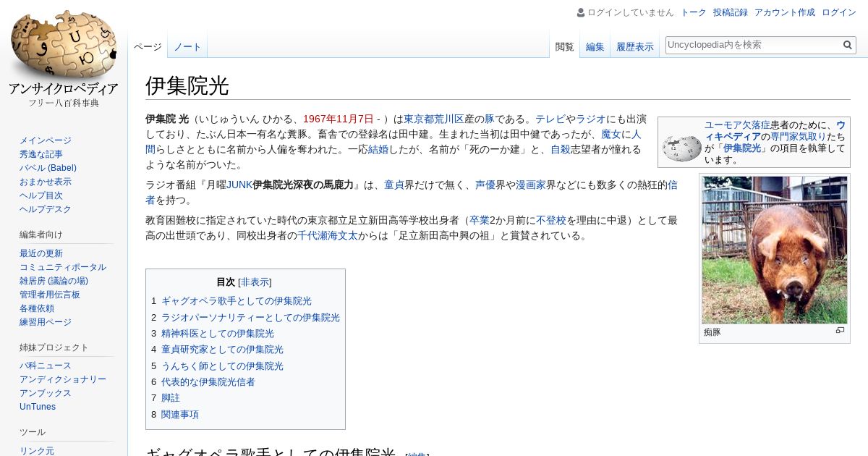
Task: Click the red 1967年 date link
Action: (x=339, y=119)
